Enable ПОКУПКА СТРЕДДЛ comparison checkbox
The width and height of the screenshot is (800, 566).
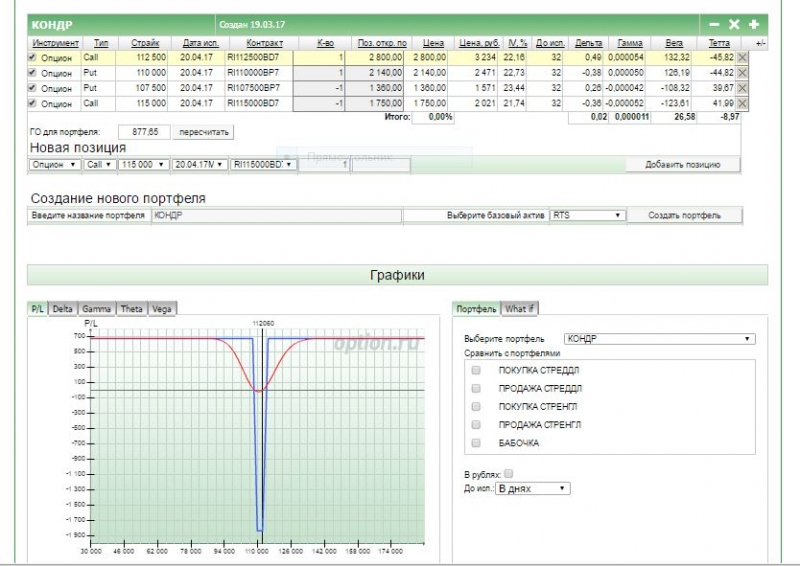point(476,370)
